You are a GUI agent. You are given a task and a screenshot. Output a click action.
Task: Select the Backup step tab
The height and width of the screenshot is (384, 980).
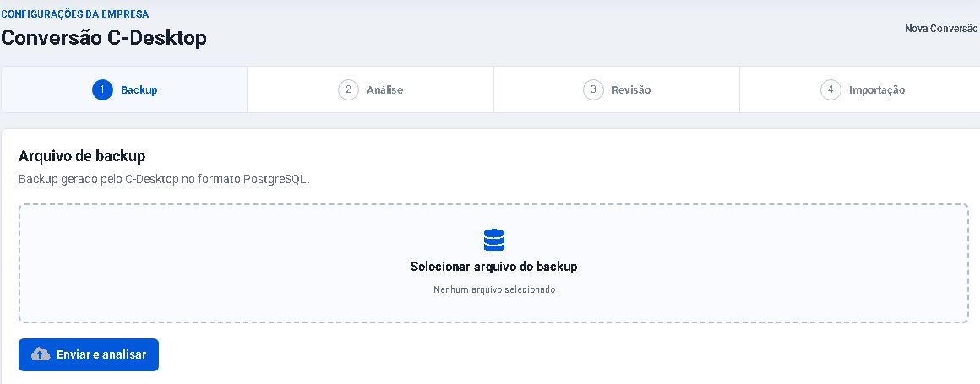pyautogui.click(x=124, y=90)
